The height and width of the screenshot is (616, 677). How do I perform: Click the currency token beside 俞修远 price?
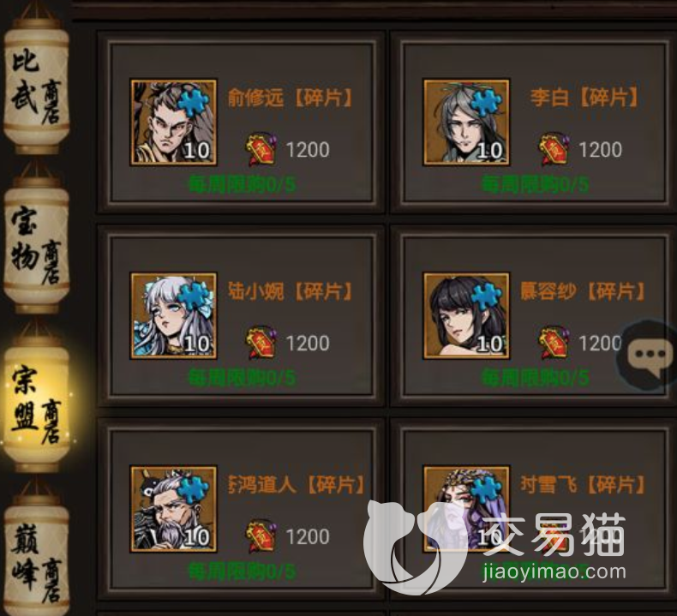pos(261,149)
